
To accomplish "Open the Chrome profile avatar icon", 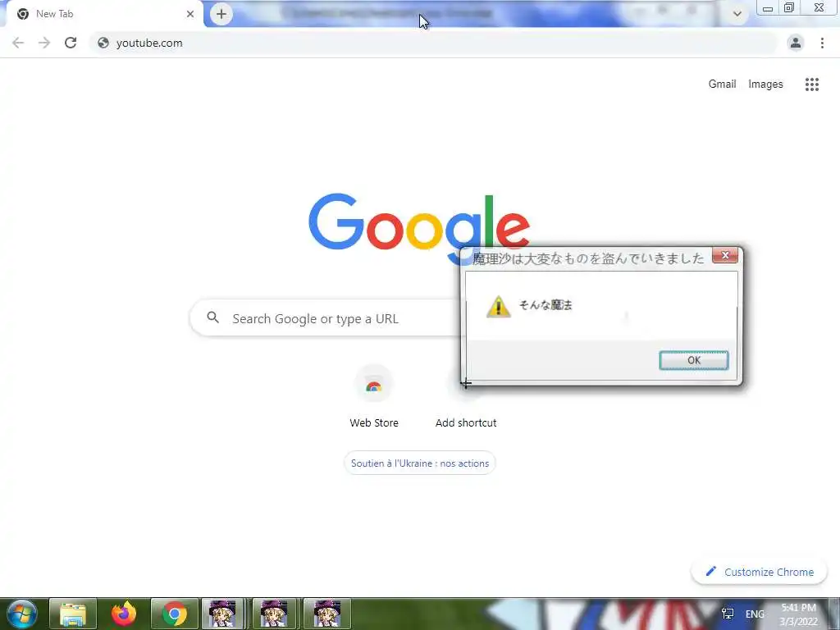I will click(796, 43).
